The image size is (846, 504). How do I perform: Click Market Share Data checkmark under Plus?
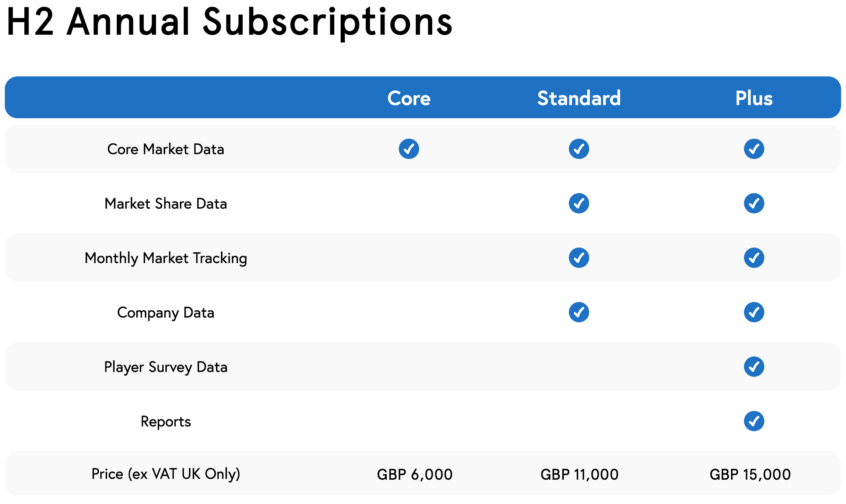point(754,203)
